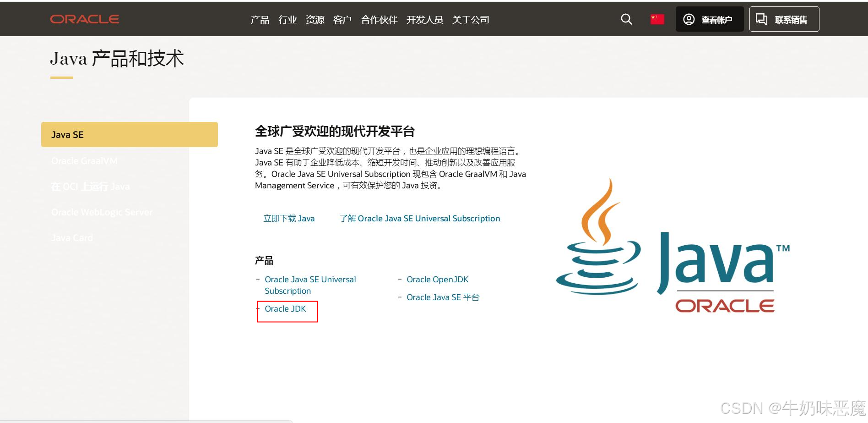The width and height of the screenshot is (868, 423).
Task: Click the 联系销售 contact sales button
Action: (784, 19)
